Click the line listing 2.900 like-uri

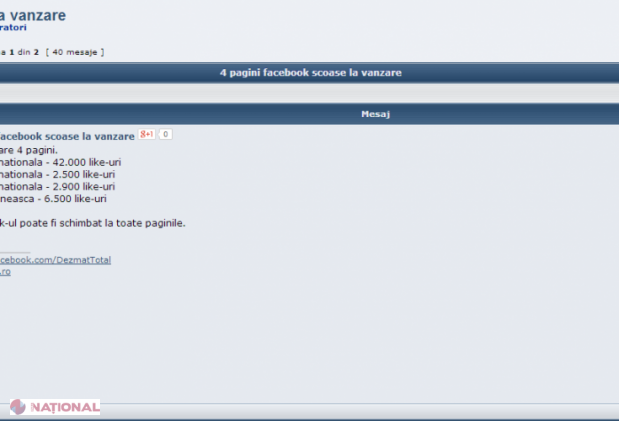(58, 186)
